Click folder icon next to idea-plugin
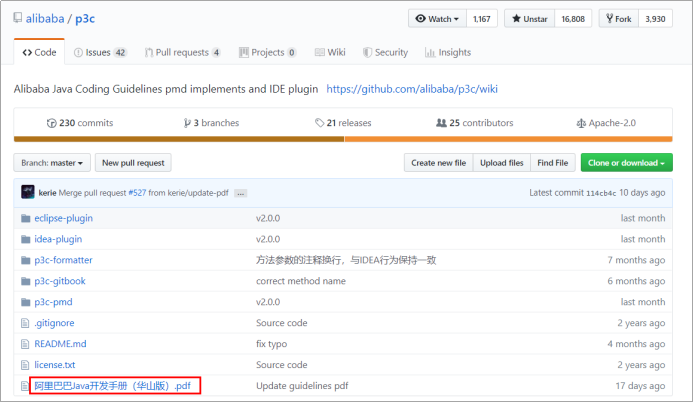The image size is (694, 402). (x=26, y=239)
